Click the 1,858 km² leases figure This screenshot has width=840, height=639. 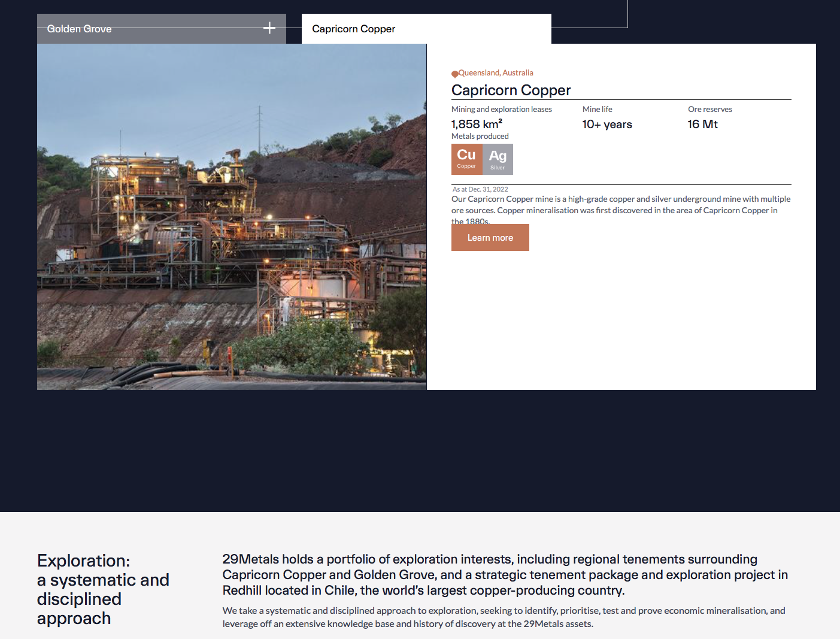477,124
